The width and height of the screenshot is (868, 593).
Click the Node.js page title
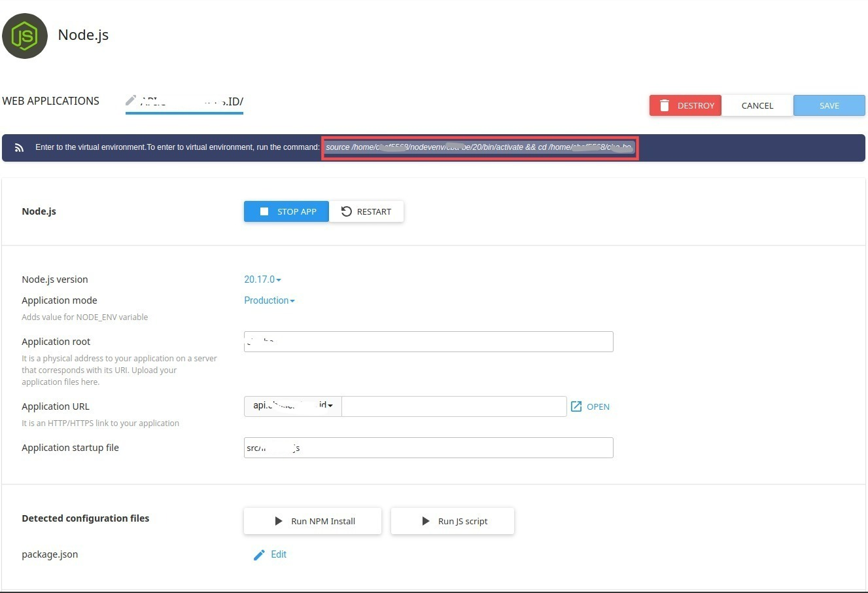click(x=83, y=35)
